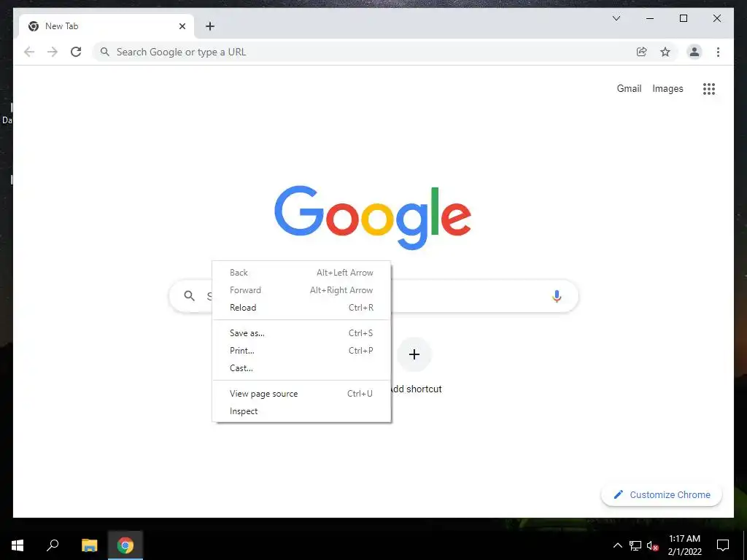
Task: Choose Cast... from context menu
Action: pos(301,368)
